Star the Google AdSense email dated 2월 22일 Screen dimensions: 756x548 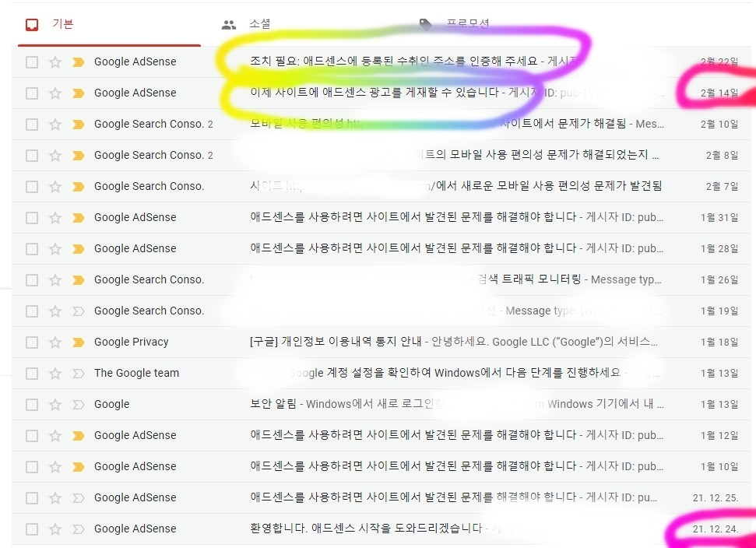pyautogui.click(x=55, y=61)
